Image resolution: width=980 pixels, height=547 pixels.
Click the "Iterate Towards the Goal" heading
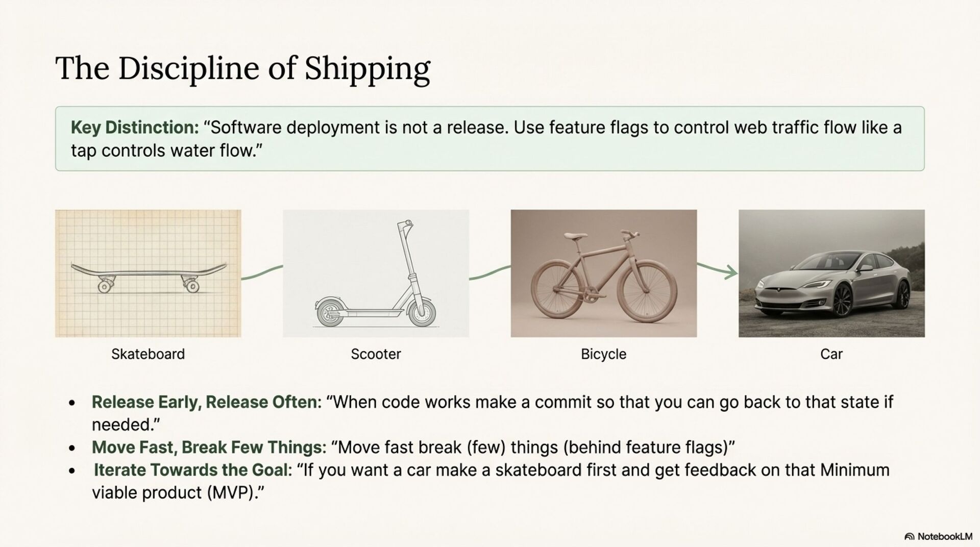[x=191, y=470]
